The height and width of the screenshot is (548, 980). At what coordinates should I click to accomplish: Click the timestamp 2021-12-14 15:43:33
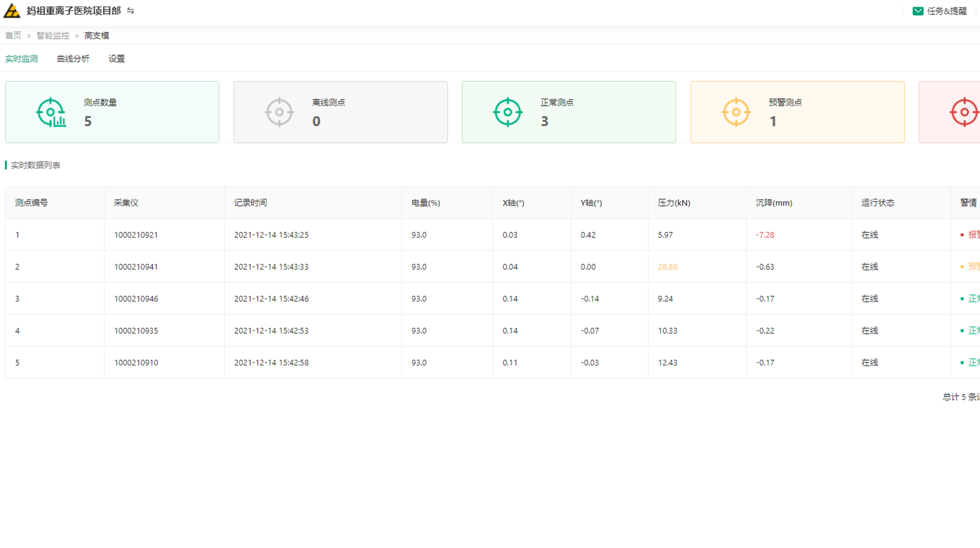click(x=271, y=267)
